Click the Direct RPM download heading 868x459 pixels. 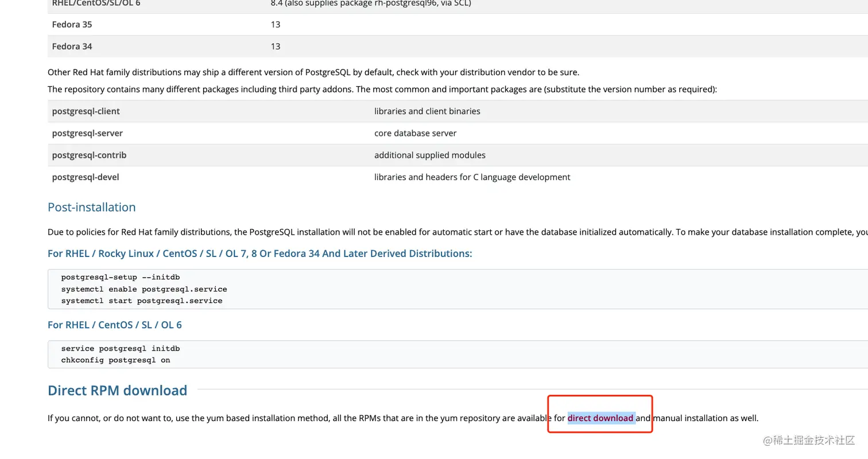point(117,390)
